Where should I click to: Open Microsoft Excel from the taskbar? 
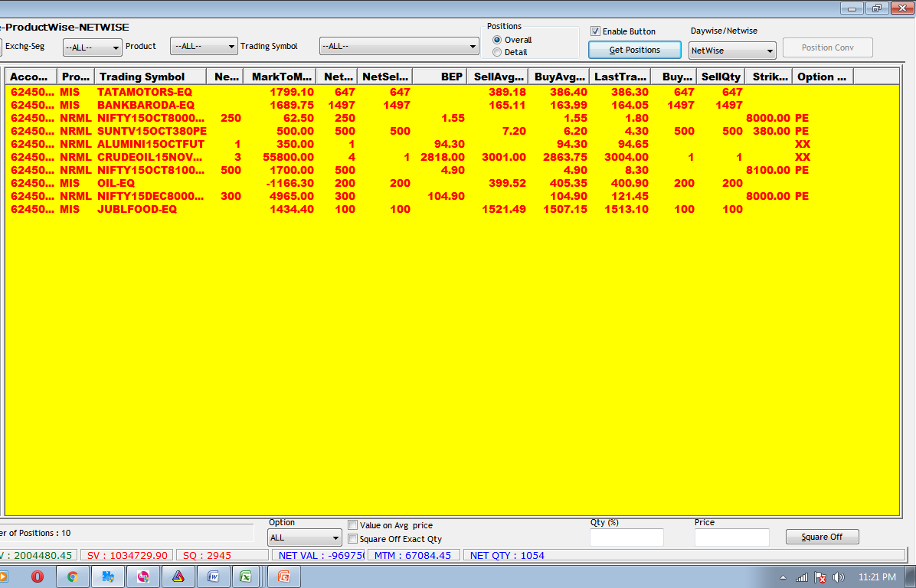point(246,577)
